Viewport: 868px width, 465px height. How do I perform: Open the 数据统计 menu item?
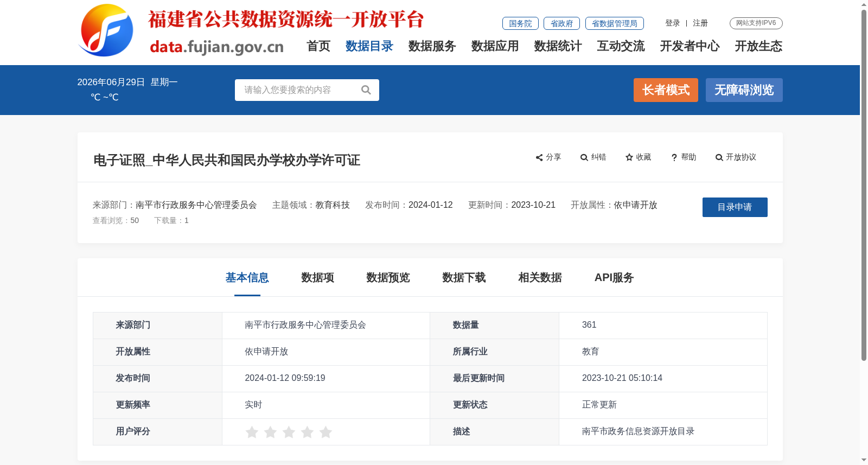pos(558,46)
